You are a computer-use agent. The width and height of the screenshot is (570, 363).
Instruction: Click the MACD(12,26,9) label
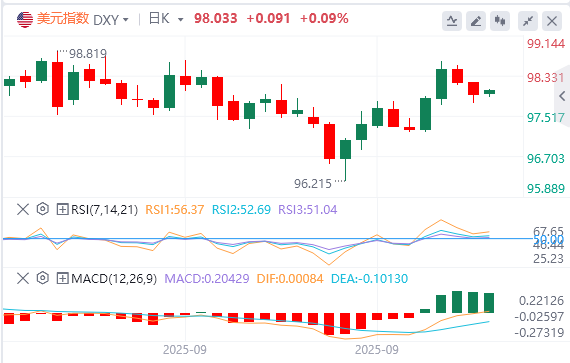114,279
